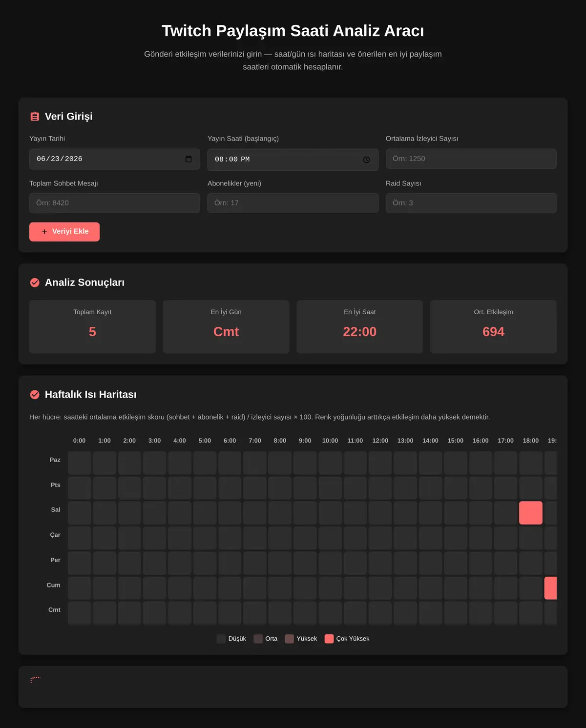Click the Twitch Paylaşım Saati Analiz Aracı title
This screenshot has width=586, height=728.
[x=293, y=31]
